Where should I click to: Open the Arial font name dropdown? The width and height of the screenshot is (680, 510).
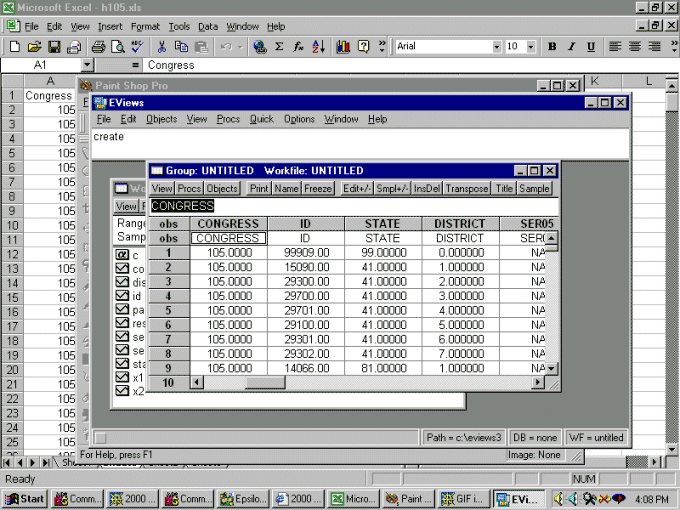point(496,46)
